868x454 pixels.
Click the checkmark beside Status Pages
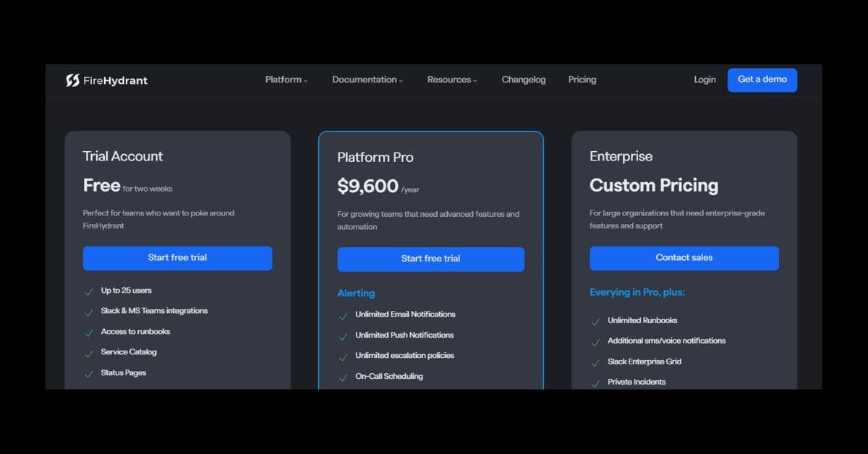coord(89,374)
